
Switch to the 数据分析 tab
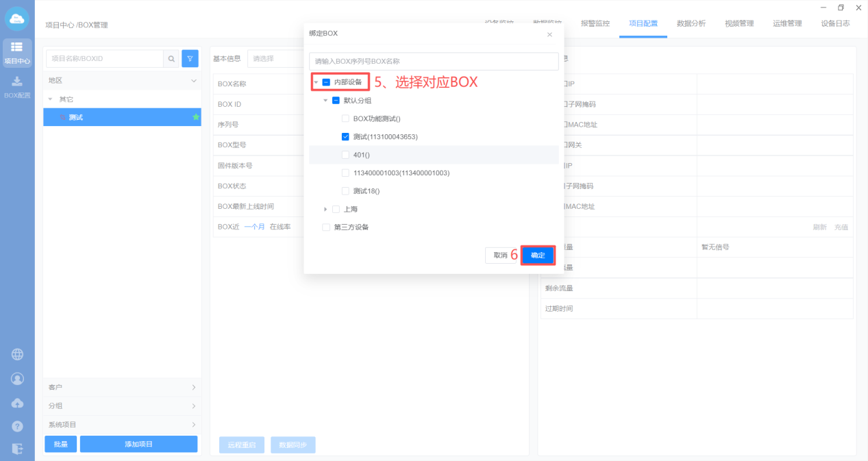tap(691, 23)
